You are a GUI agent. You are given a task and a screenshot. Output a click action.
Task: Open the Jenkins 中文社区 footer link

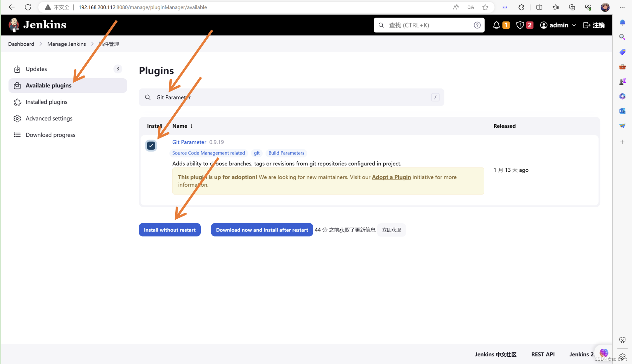pos(495,354)
